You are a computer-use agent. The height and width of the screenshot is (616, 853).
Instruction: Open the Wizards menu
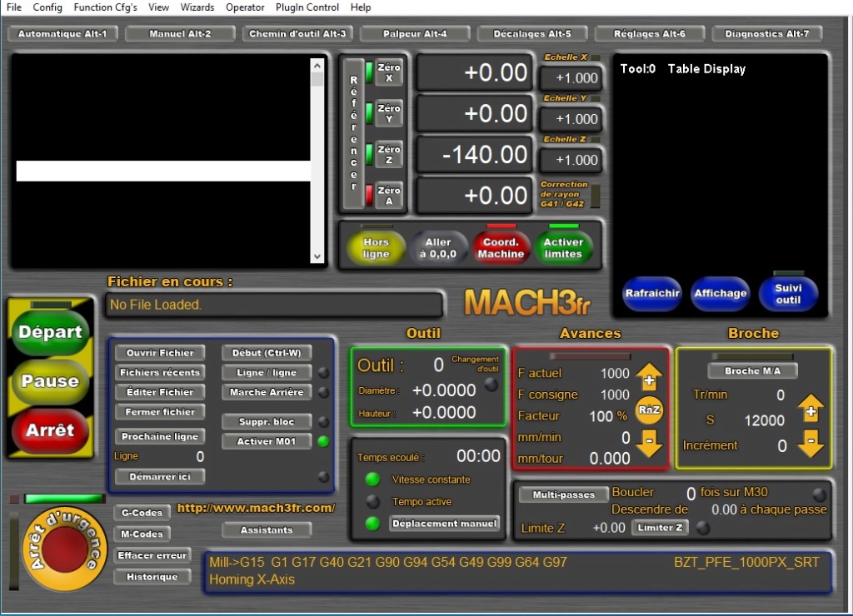click(197, 7)
